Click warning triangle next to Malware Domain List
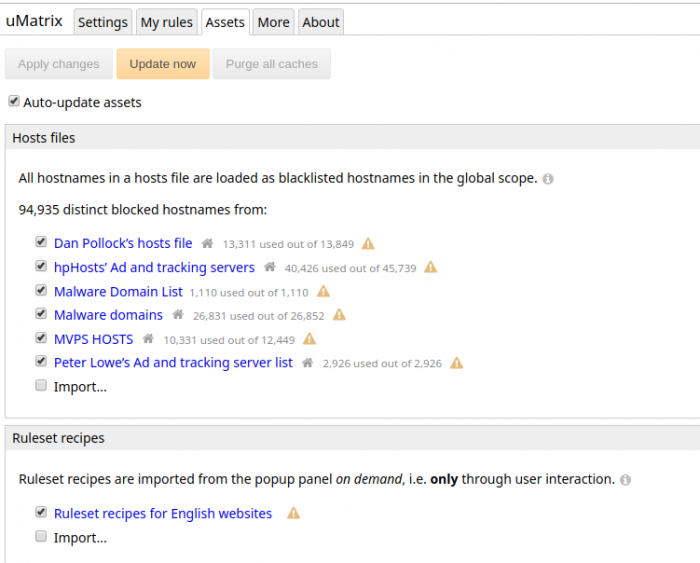Viewport: 700px width, 563px height. [x=323, y=291]
